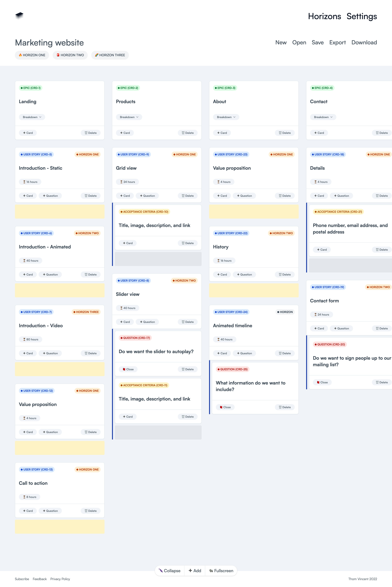Delete the Grid view story

click(x=187, y=196)
